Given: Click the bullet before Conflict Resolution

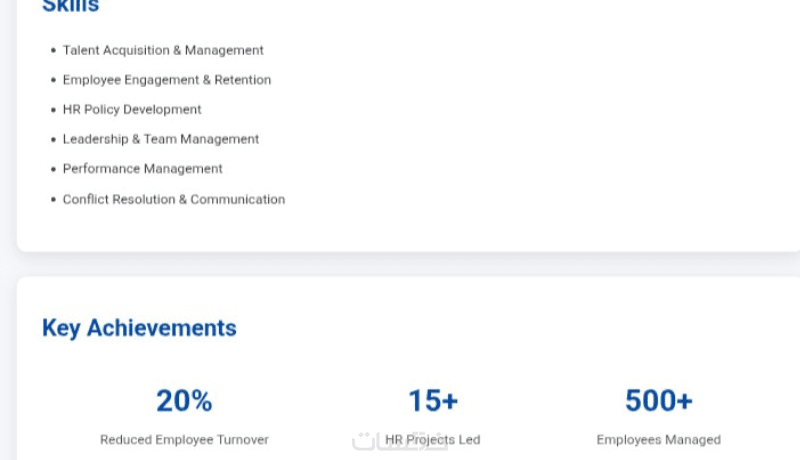Looking at the screenshot, I should (53, 199).
